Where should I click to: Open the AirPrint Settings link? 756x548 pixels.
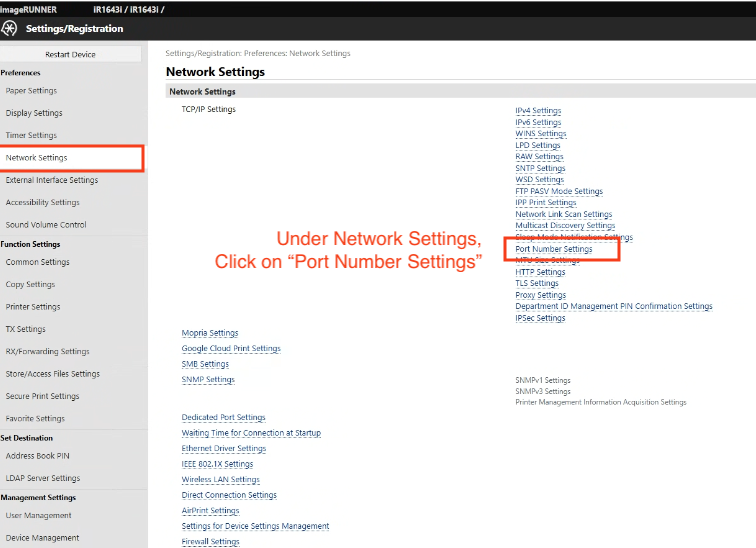(x=210, y=510)
